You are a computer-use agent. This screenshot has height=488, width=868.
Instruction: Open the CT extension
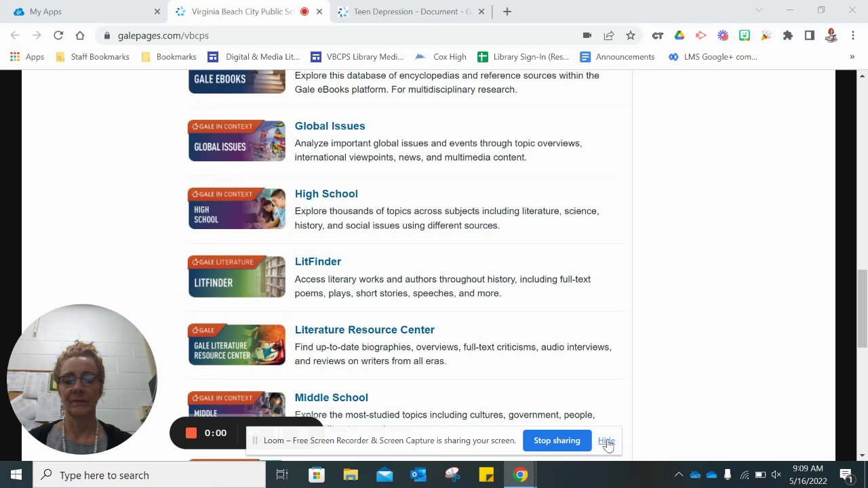(657, 35)
